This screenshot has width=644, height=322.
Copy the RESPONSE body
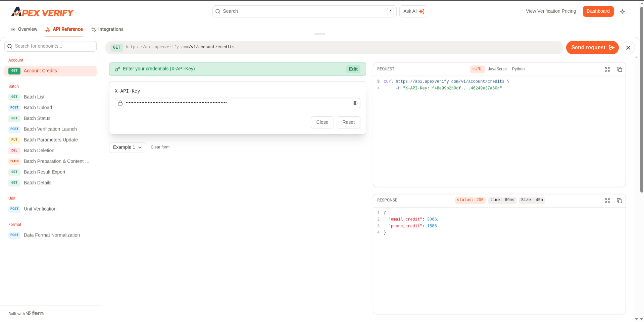tap(620, 201)
